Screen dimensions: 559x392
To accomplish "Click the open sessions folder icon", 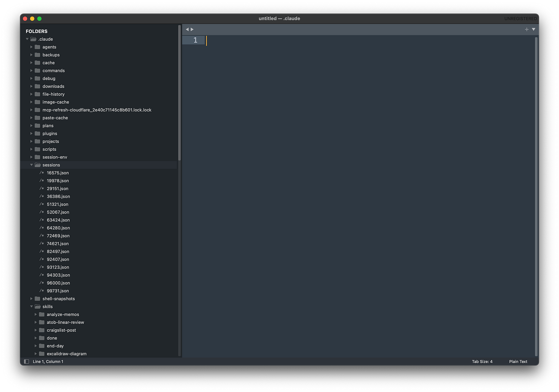I will 38,165.
